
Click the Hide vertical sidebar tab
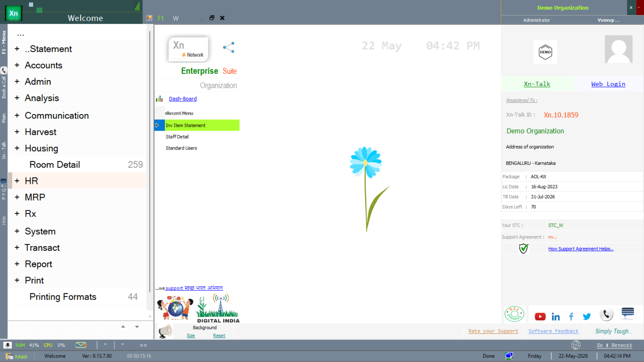(x=4, y=220)
